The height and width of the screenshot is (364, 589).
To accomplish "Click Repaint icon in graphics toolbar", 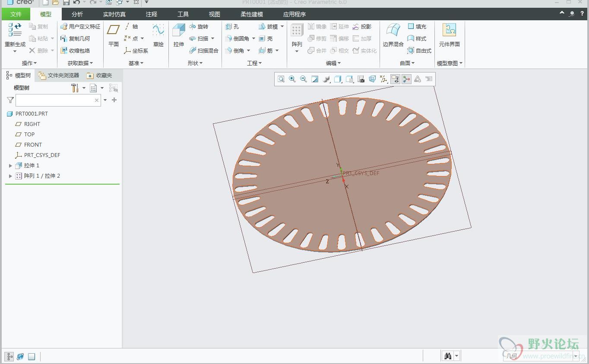I will [315, 79].
